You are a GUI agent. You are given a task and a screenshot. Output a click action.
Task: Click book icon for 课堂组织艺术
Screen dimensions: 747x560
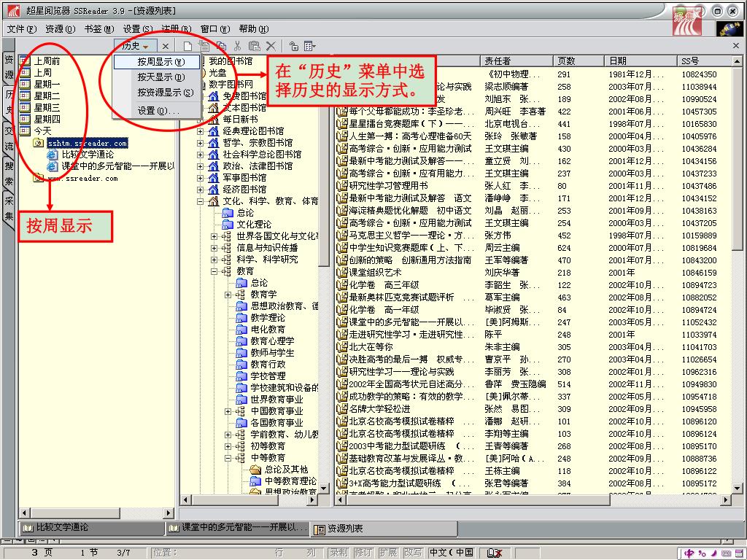tap(341, 273)
